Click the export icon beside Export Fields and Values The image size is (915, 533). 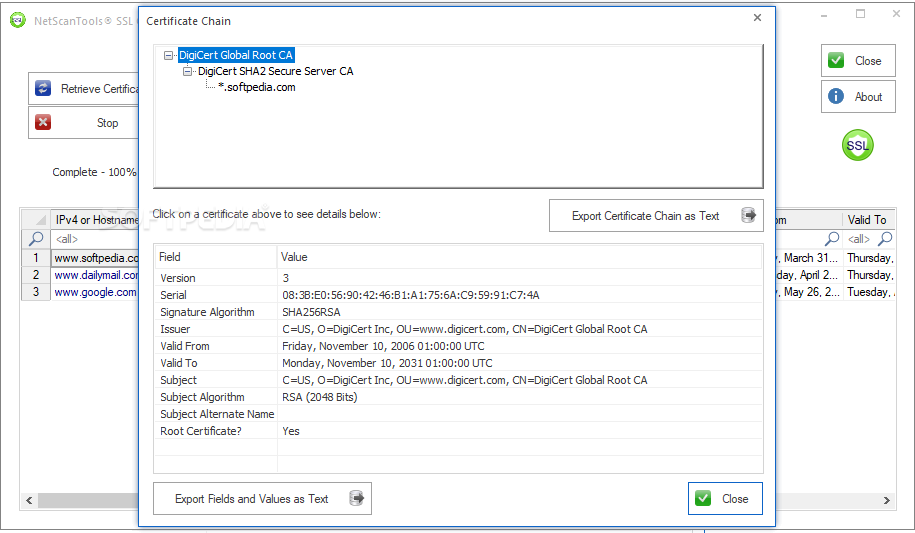[356, 498]
